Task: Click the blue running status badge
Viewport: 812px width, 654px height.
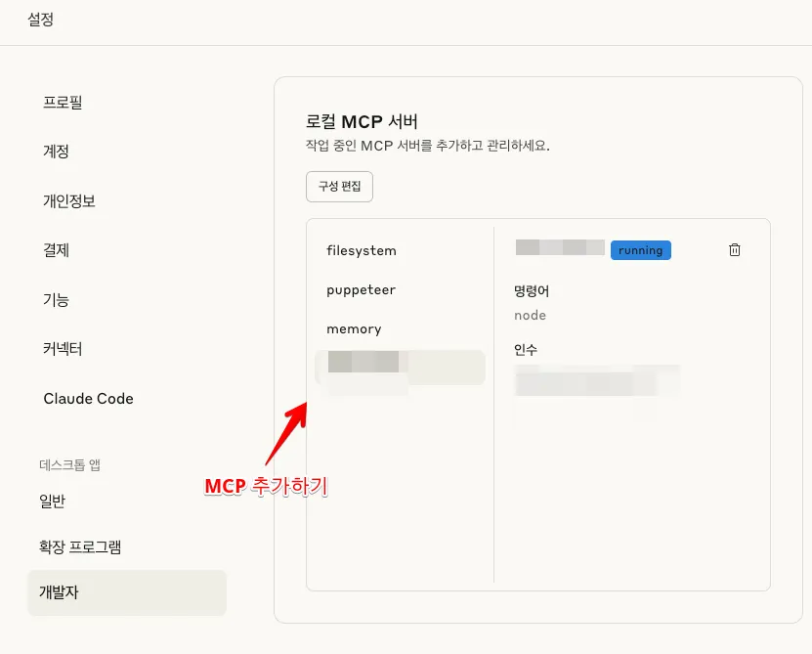Action: click(640, 250)
